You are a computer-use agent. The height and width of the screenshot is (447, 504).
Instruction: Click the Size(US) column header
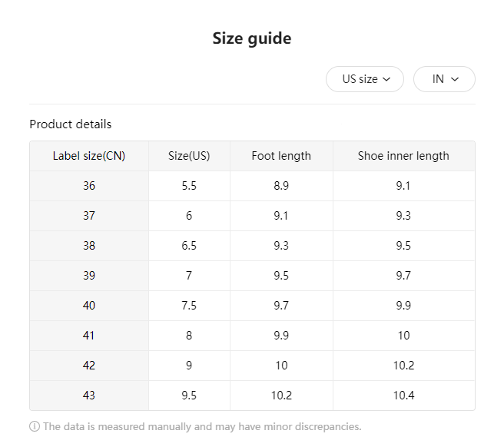[x=189, y=156]
